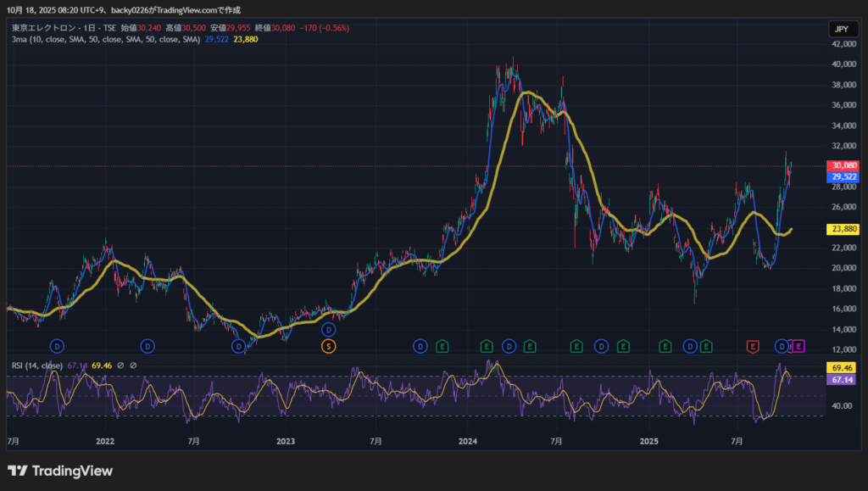Click the second ∅ symbol in RSI legend

[133, 365]
